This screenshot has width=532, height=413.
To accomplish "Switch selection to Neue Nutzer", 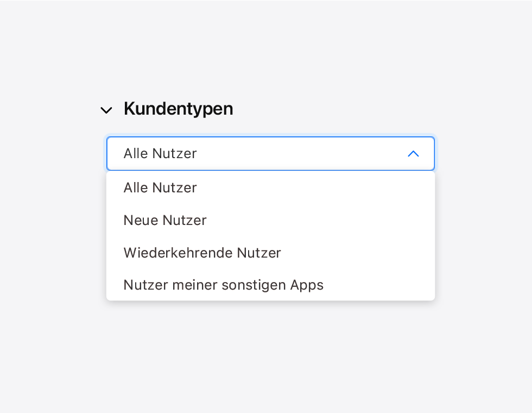I will [165, 221].
